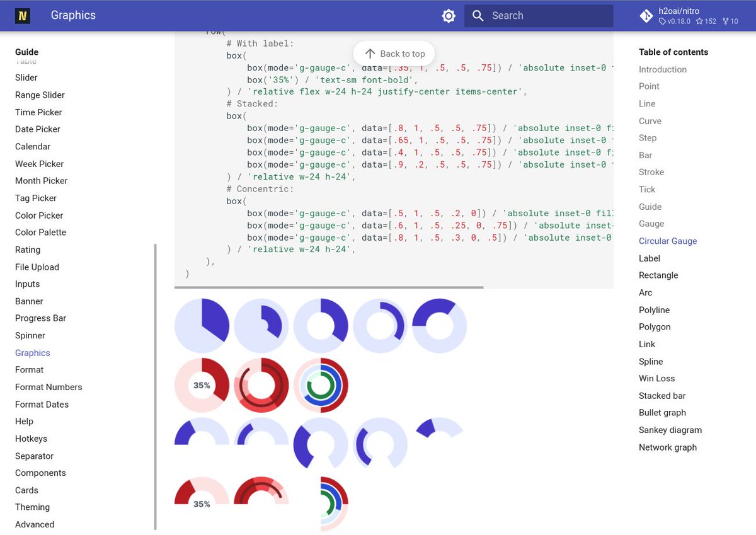Jump to Arc section
The height and width of the screenshot is (535, 756).
click(646, 293)
